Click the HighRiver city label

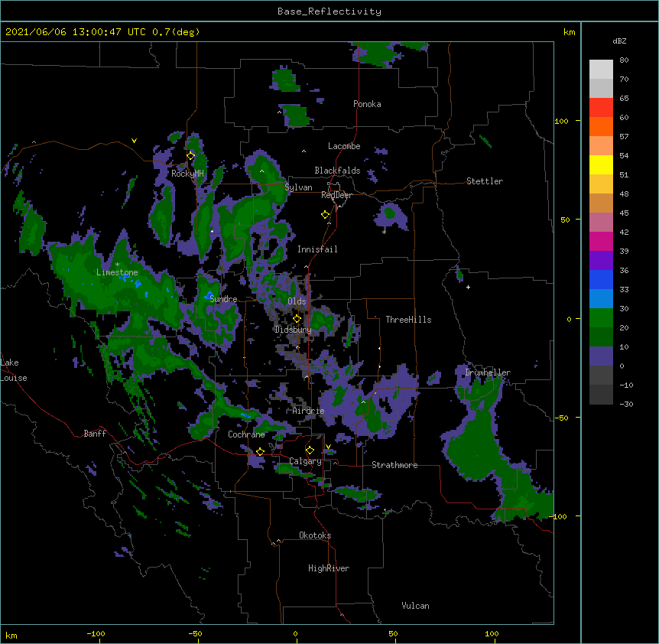329,568
